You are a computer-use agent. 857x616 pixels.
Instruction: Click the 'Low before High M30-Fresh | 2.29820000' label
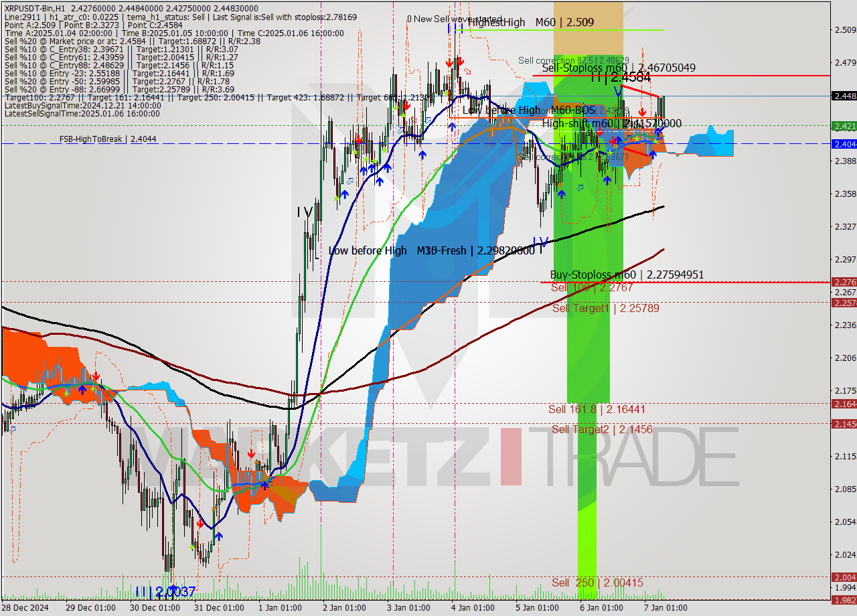tap(432, 250)
